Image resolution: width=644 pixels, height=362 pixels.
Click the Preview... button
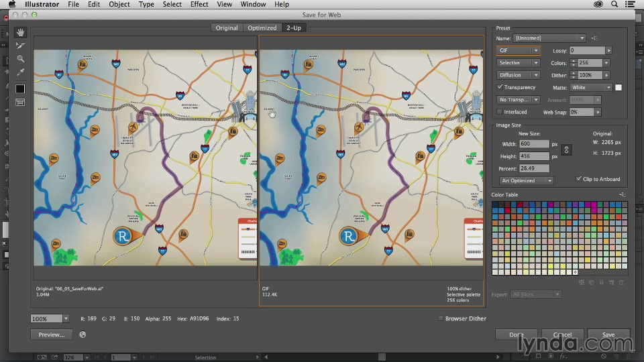pyautogui.click(x=52, y=335)
